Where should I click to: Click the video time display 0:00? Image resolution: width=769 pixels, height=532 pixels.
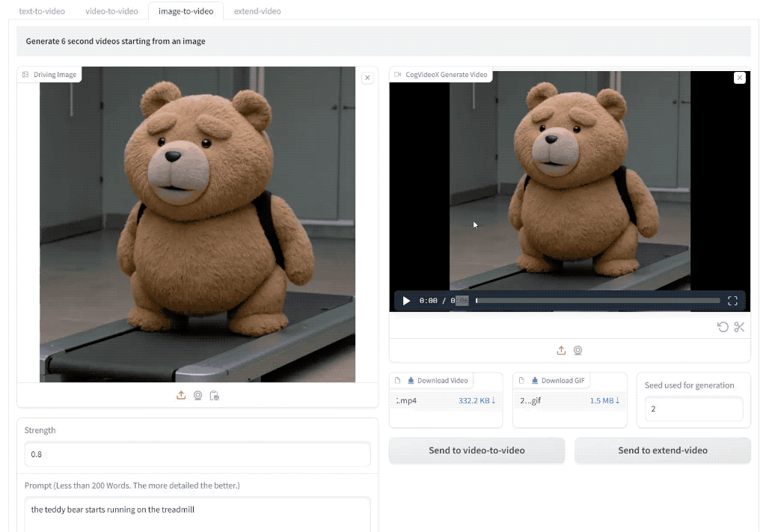pos(428,301)
